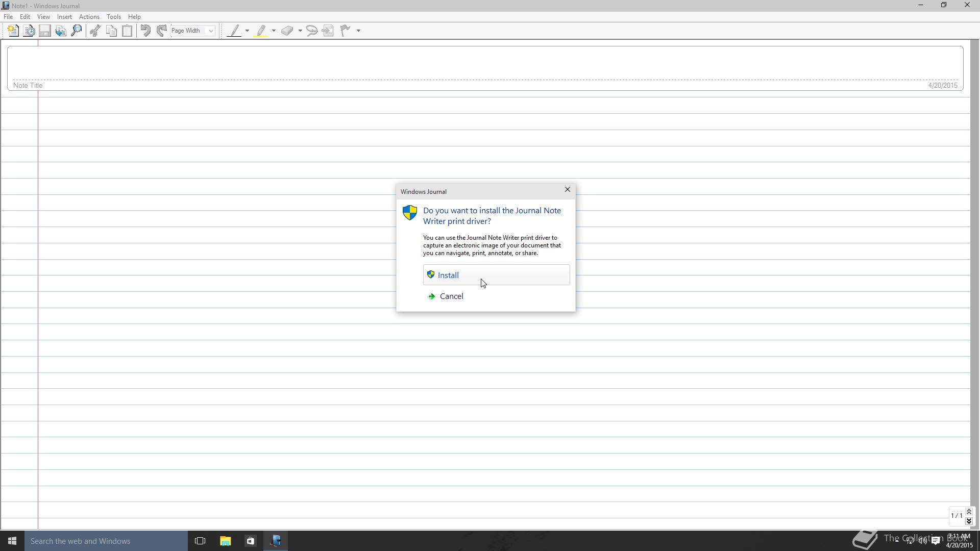Click the 4/20/2015 date on the note
The width and height of the screenshot is (980, 551).
[943, 85]
